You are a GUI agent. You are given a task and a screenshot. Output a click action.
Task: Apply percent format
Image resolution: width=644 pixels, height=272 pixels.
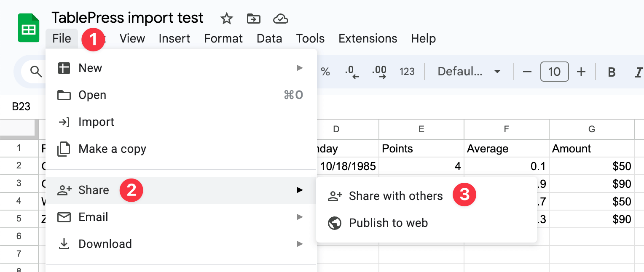[325, 72]
